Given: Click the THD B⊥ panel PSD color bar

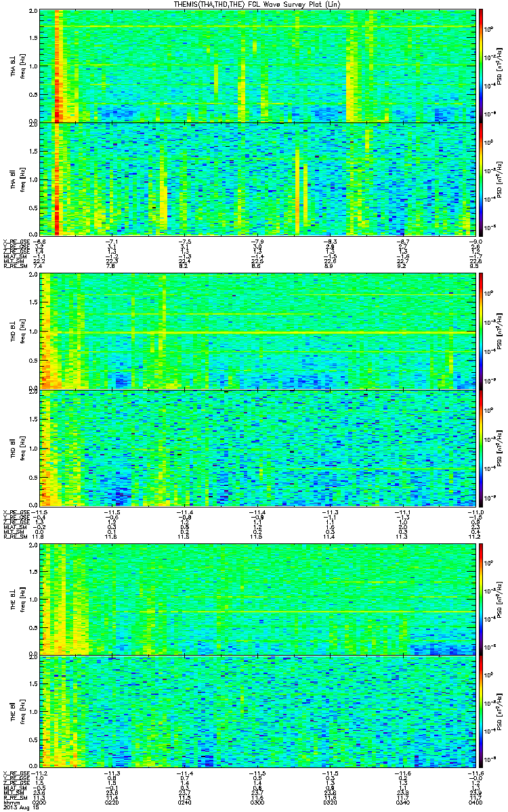Looking at the screenshot, I should pyautogui.click(x=480, y=331).
